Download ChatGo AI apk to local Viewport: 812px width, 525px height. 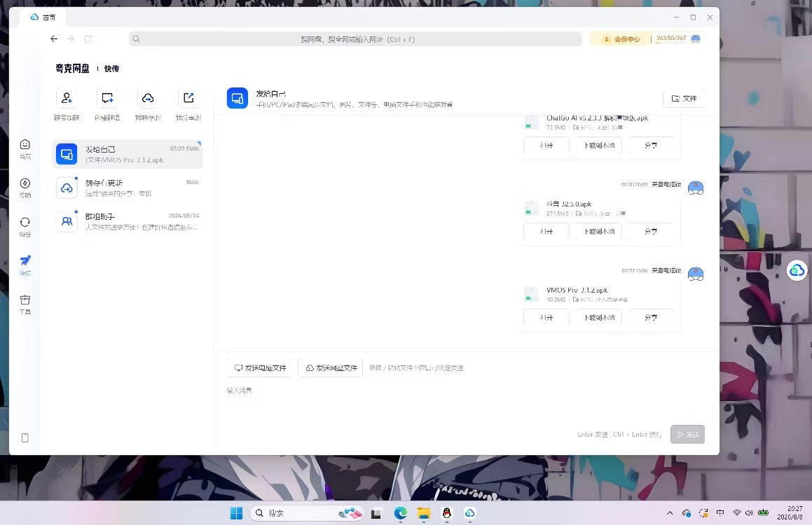click(599, 146)
